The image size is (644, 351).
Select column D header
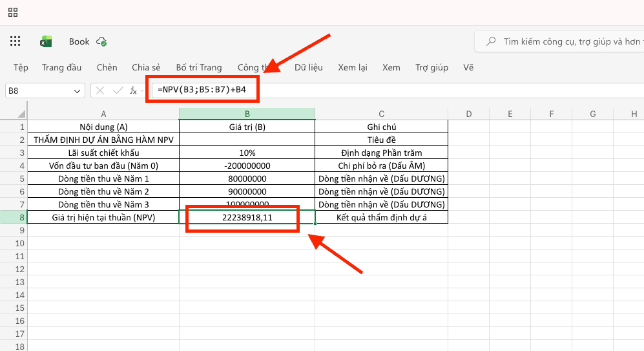pyautogui.click(x=468, y=114)
